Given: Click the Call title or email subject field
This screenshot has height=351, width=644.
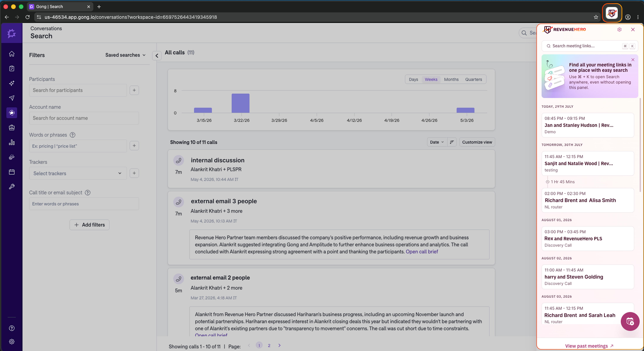Looking at the screenshot, I should tap(84, 204).
